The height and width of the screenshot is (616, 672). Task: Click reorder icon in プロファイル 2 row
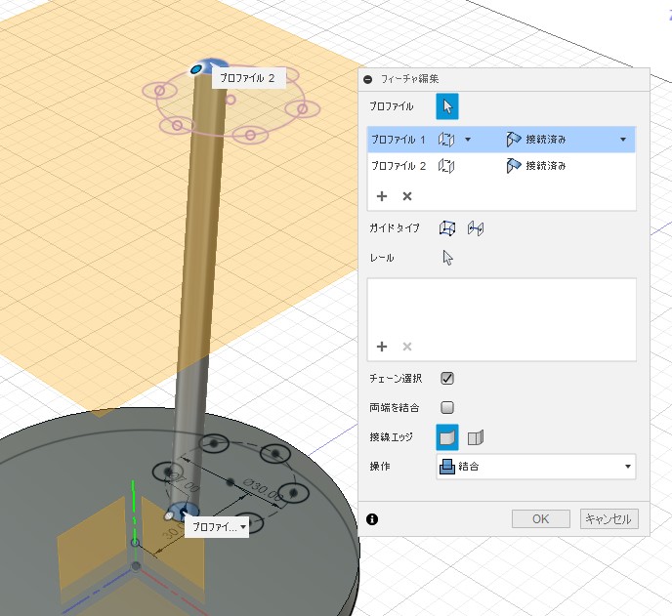(x=446, y=166)
